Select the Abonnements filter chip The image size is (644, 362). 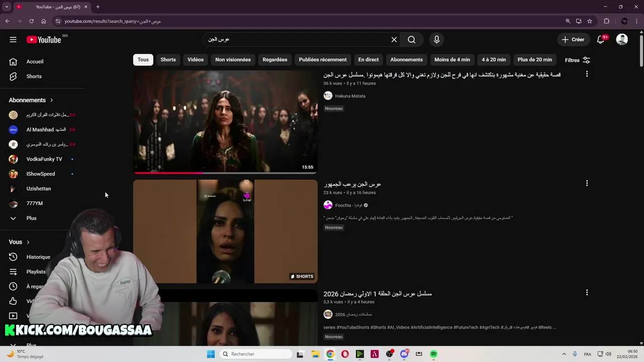[x=407, y=60]
